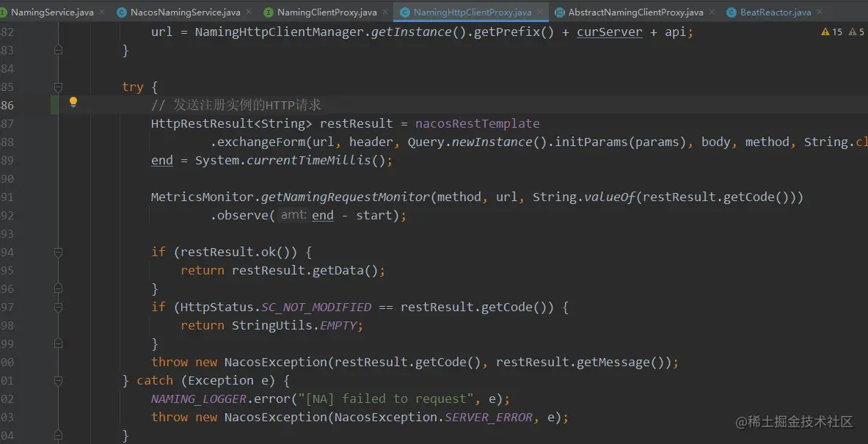This screenshot has height=444, width=868.
Task: Click StringUtils.EMPTY on line 98
Action: (x=296, y=326)
